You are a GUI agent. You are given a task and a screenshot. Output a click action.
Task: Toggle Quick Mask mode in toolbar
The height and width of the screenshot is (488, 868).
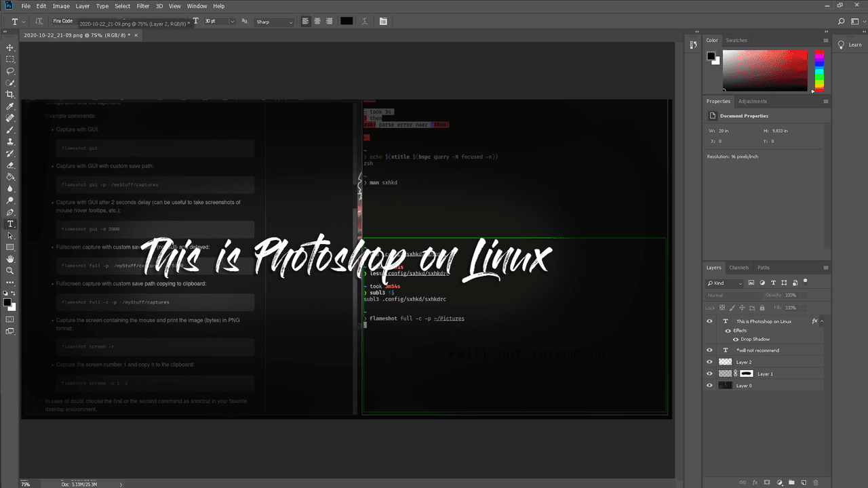tap(10, 319)
